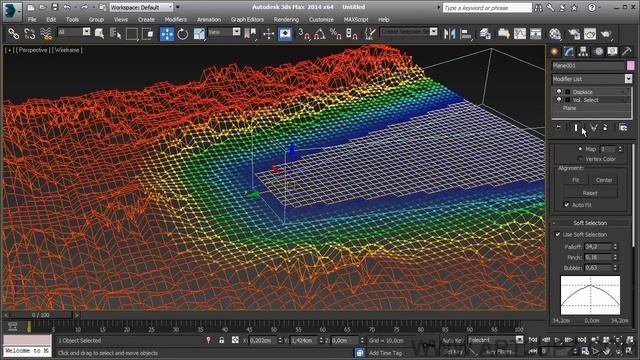The width and height of the screenshot is (640, 360).
Task: Switch to the Create command panel tab
Action: coord(554,51)
